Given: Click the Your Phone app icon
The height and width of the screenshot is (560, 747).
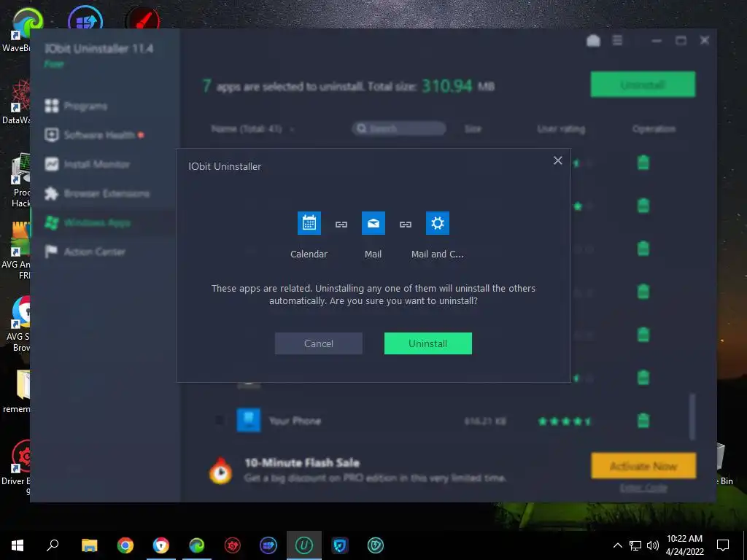Looking at the screenshot, I should pos(249,420).
